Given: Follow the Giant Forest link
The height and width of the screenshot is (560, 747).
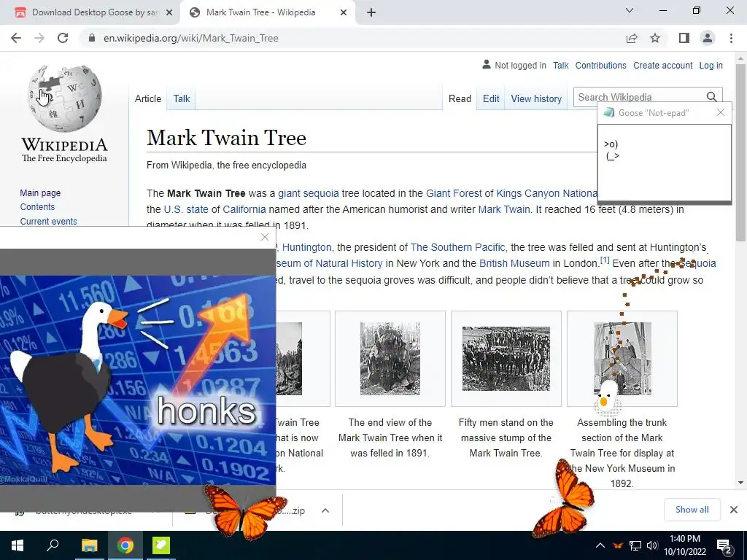Looking at the screenshot, I should 454,193.
